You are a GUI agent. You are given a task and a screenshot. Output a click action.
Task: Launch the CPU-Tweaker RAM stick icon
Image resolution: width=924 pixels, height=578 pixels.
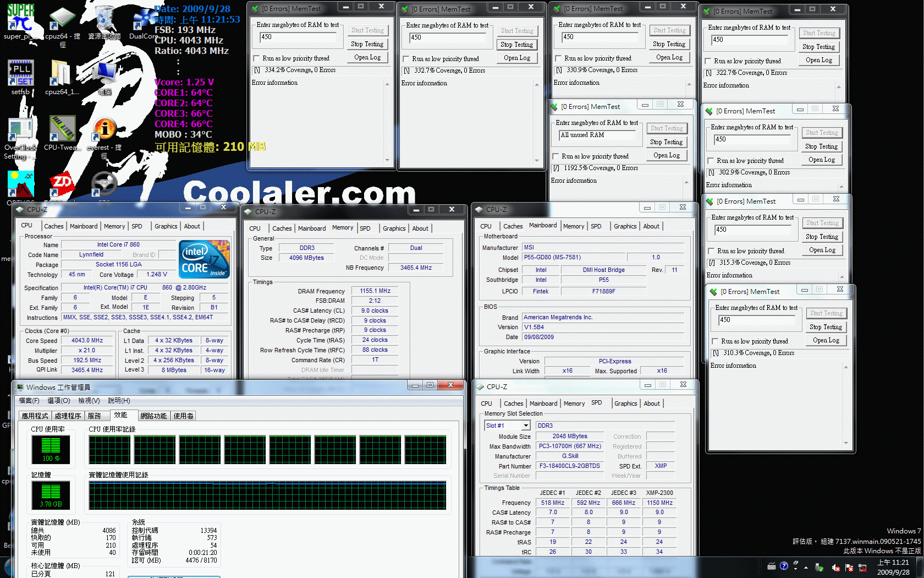pyautogui.click(x=62, y=128)
